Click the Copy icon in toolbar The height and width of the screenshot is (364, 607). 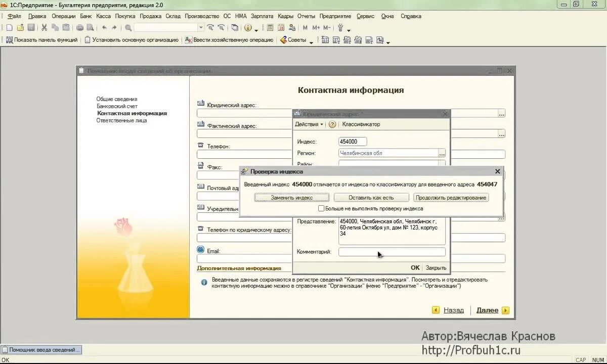55,28
